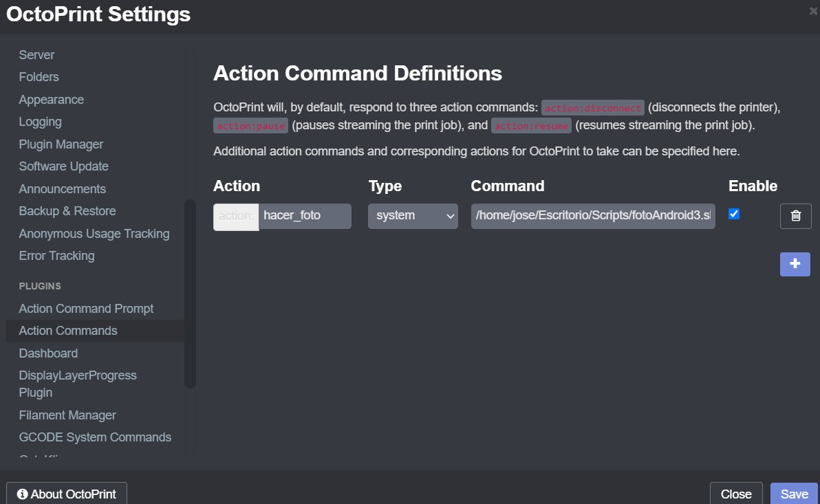Viewport: 820px width, 504px height.
Task: Open the Type dropdown set to system
Action: tap(413, 216)
